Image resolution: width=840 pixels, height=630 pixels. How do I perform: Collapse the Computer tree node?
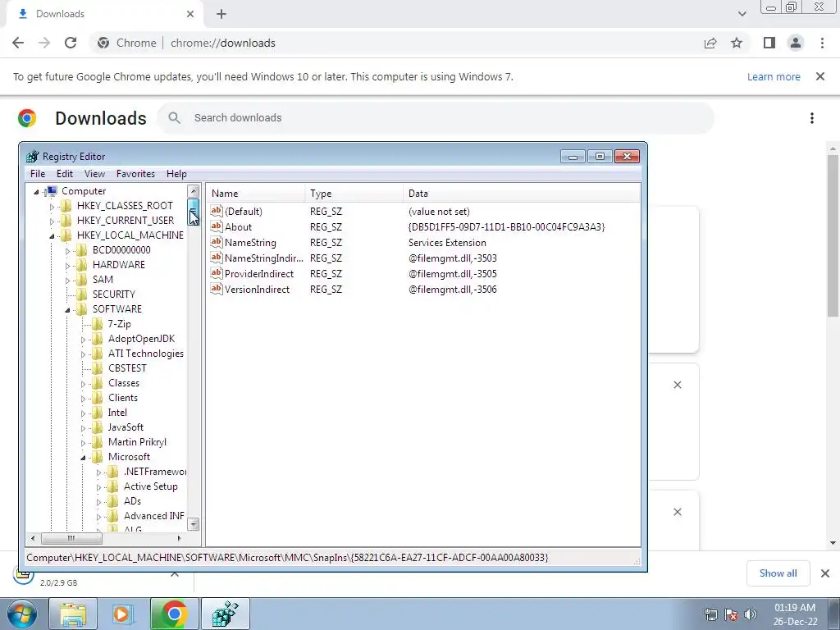point(36,192)
